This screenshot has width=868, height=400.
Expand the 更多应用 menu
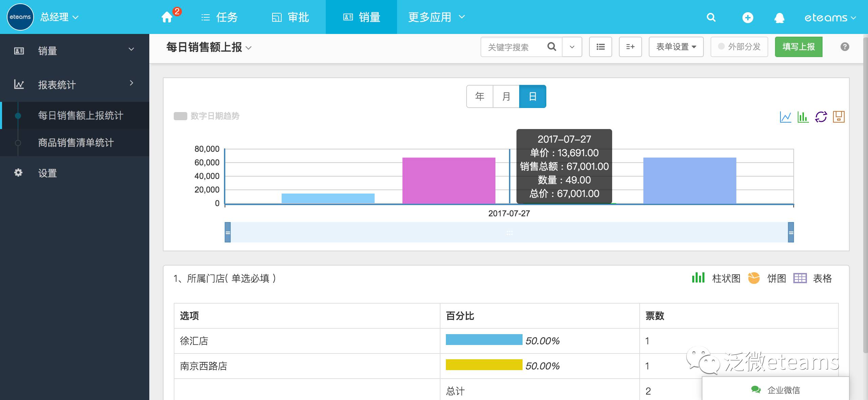click(436, 17)
